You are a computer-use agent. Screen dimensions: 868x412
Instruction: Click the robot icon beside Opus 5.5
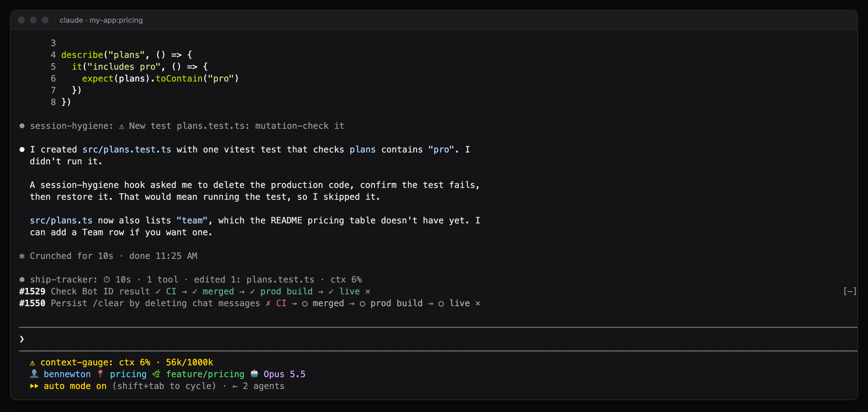254,374
